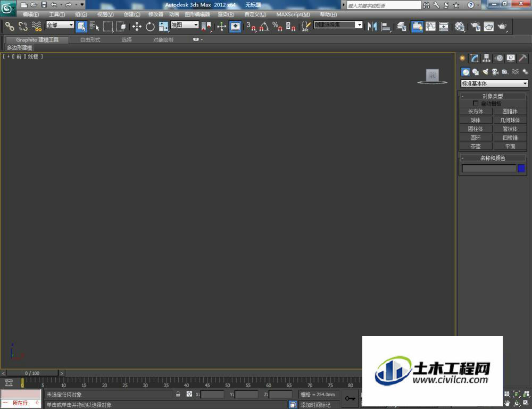
Task: Expand the ribbon options dropdown button
Action: click(197, 39)
